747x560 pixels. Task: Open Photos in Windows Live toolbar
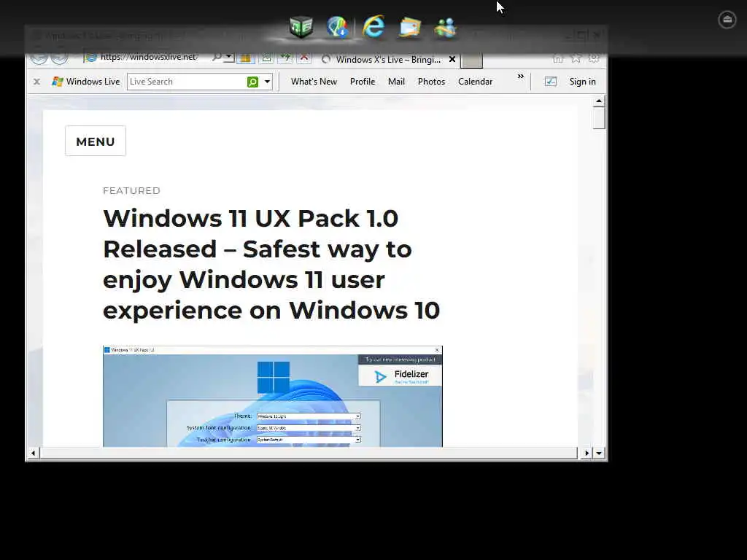[x=431, y=82]
